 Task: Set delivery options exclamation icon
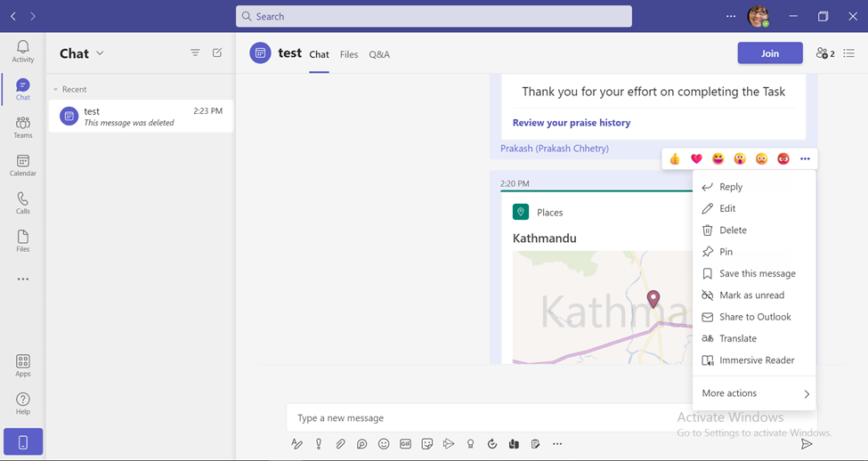[x=319, y=444]
